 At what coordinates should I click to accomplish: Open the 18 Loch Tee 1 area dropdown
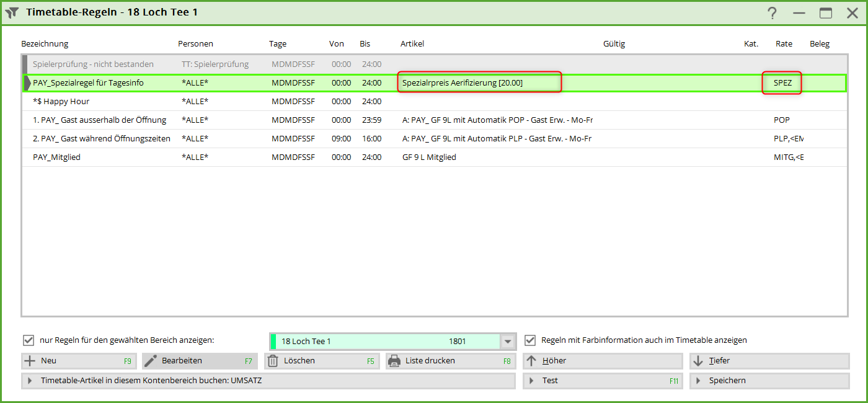point(508,342)
